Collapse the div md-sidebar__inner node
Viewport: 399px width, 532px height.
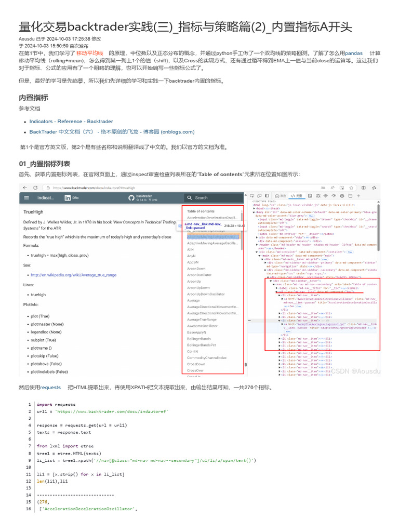pos(271,281)
